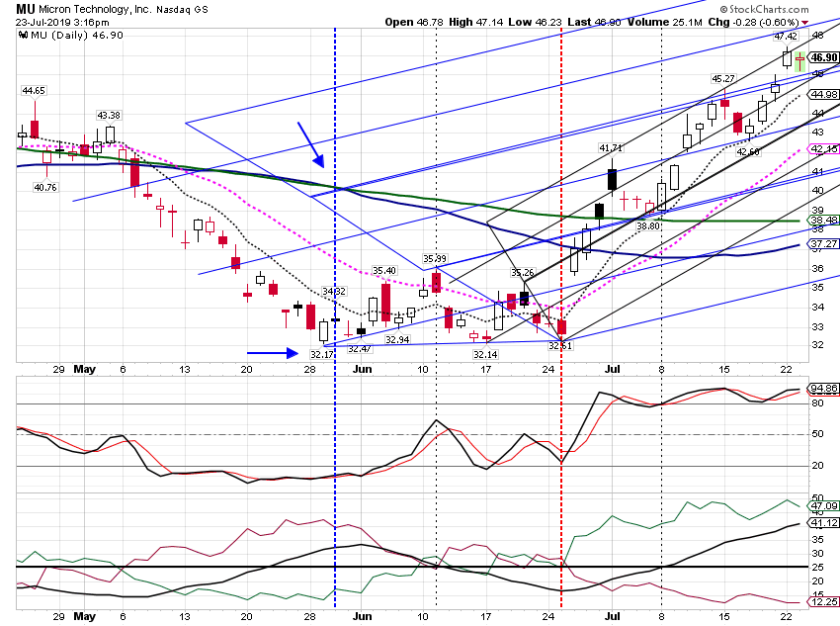This screenshot has width=840, height=626.
Task: Click the red 12.25 indicator value tag
Action: tap(824, 602)
